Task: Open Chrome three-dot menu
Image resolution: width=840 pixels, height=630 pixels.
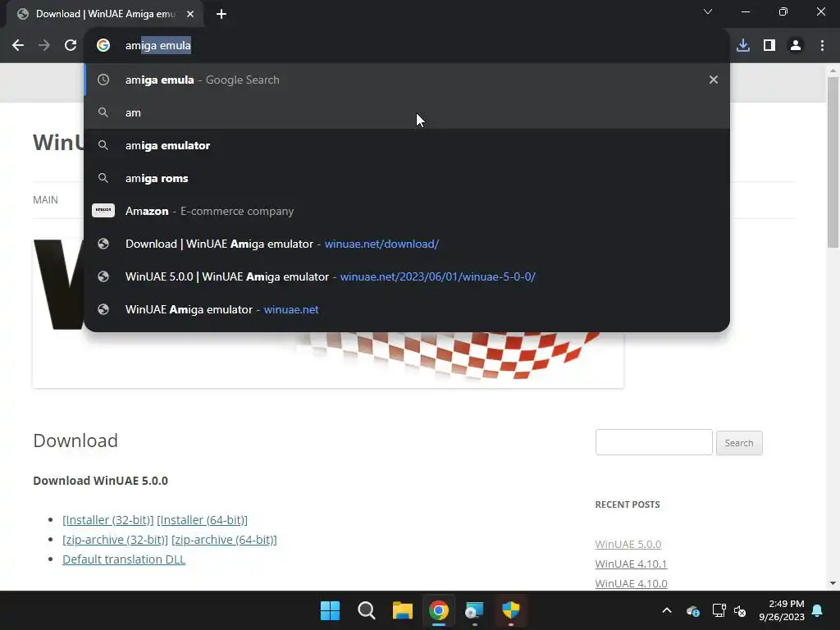Action: click(822, 46)
